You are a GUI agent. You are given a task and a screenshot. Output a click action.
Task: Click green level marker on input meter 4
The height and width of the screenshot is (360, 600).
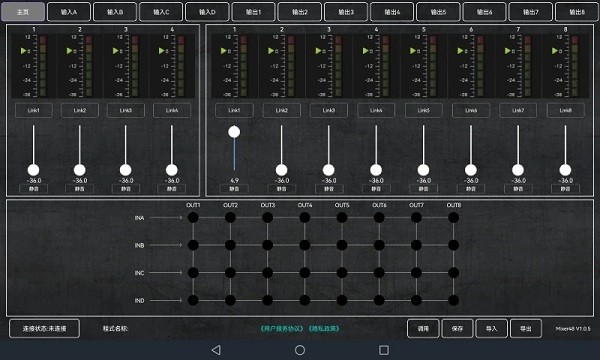[x=161, y=50]
